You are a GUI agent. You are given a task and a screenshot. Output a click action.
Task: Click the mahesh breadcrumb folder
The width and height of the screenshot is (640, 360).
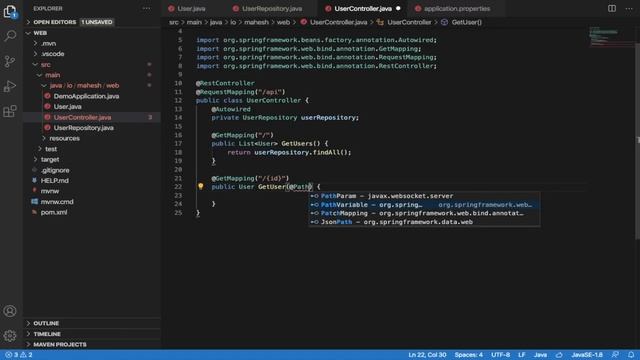(256, 22)
